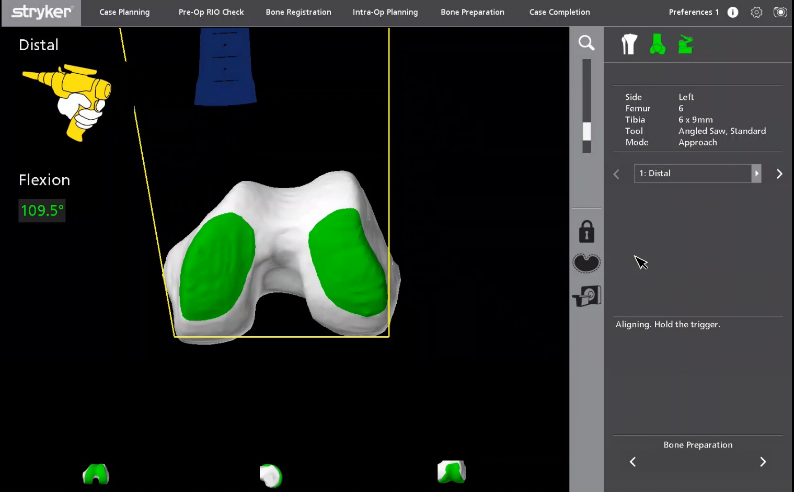Click the green knee joint icon

[x=657, y=44]
